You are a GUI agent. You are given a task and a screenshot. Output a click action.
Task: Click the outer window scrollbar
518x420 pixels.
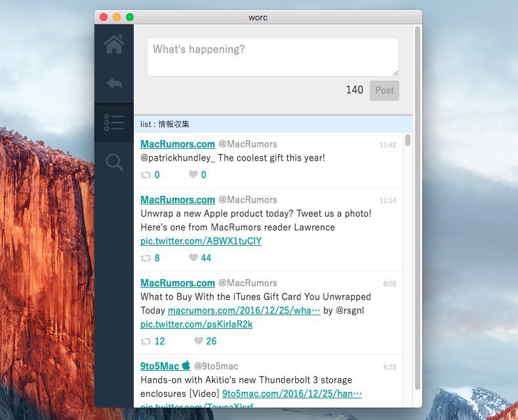[418, 208]
